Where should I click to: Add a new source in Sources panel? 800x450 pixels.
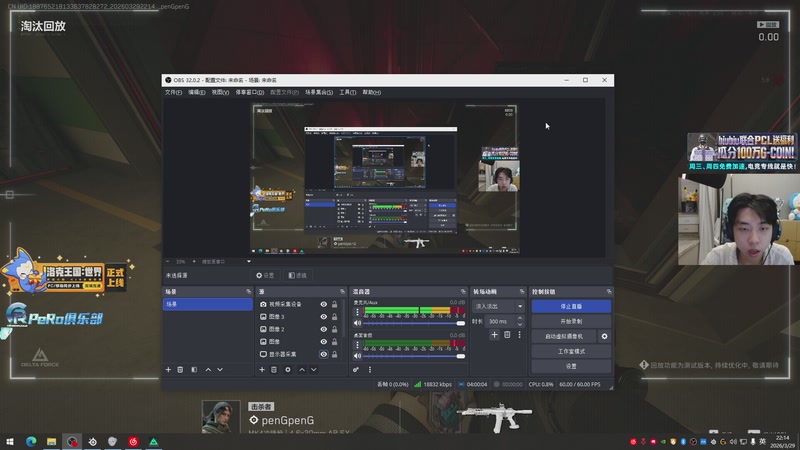click(262, 369)
